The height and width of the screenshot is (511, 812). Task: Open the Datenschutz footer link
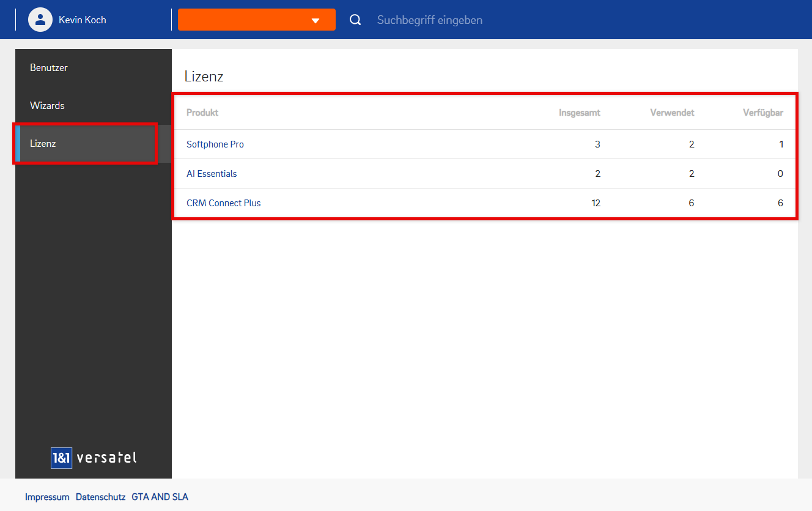pyautogui.click(x=100, y=497)
